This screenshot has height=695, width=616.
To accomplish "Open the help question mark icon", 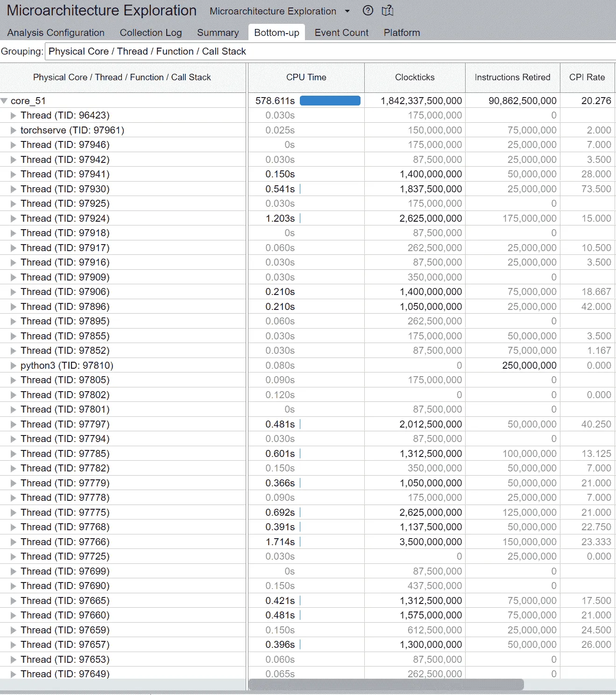I will pyautogui.click(x=368, y=11).
